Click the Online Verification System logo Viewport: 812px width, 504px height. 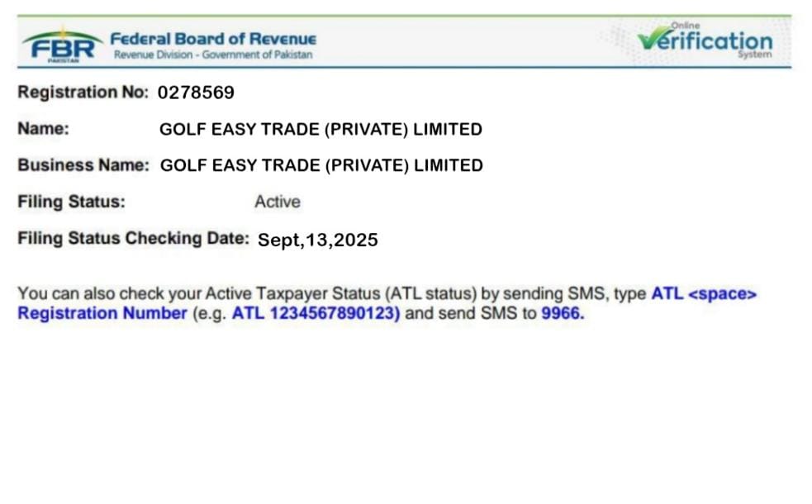pos(704,41)
